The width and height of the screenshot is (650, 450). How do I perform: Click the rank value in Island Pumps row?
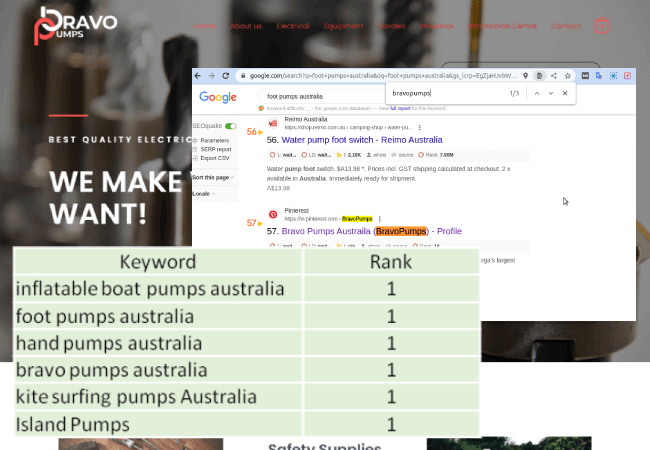[391, 425]
